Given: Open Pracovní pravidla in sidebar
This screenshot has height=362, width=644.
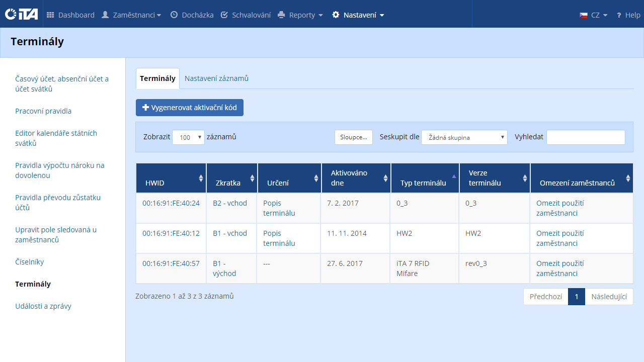Looking at the screenshot, I should click(x=43, y=111).
